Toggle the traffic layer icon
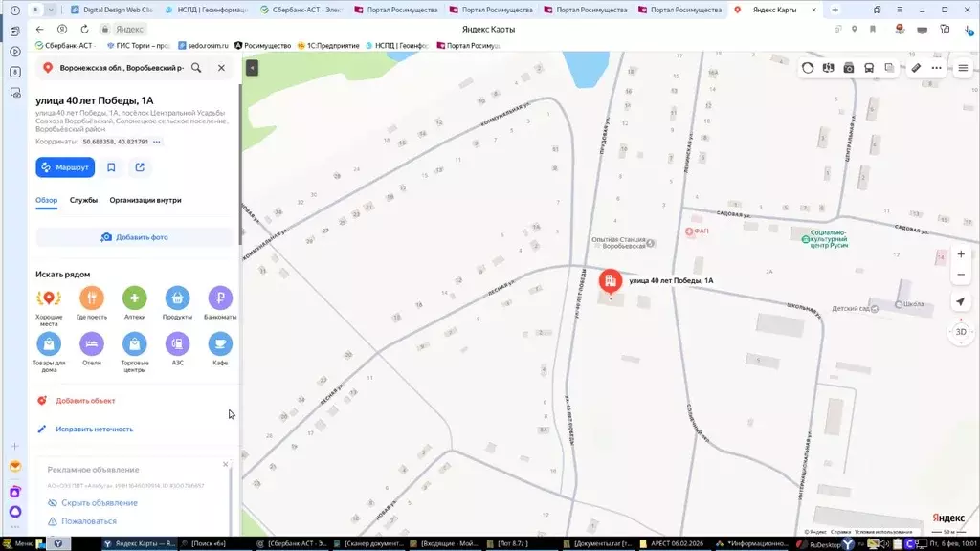The height and width of the screenshot is (551, 980). (x=808, y=68)
